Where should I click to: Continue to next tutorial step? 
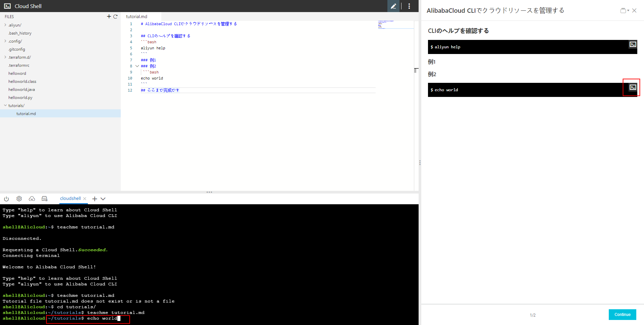(x=623, y=315)
